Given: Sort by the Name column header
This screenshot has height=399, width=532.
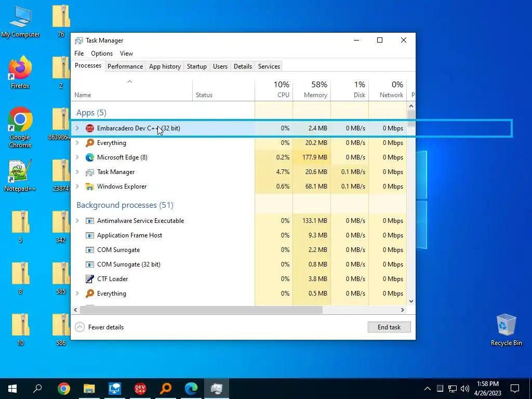Looking at the screenshot, I should (x=131, y=90).
